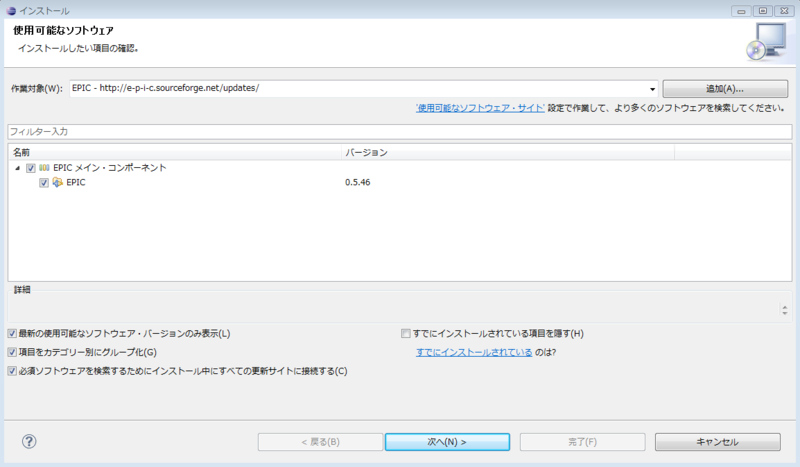Click the EPIC メイン・コンポーネント category icon
The image size is (800, 467).
click(44, 167)
